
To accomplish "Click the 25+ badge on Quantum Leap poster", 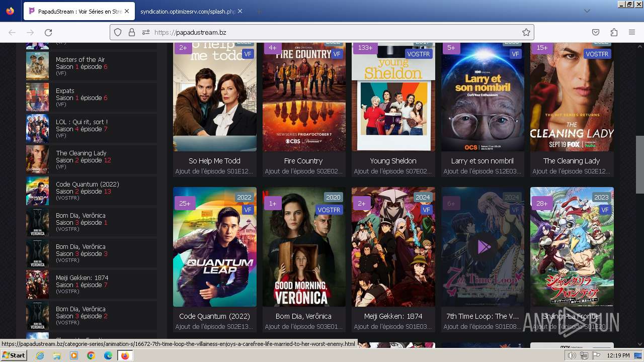I will 185,204.
